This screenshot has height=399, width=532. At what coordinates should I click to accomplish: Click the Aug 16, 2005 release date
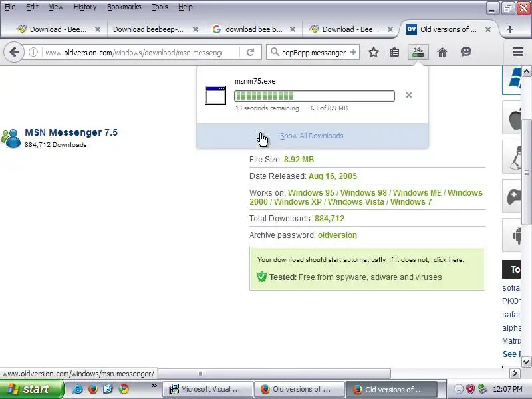[332, 176]
